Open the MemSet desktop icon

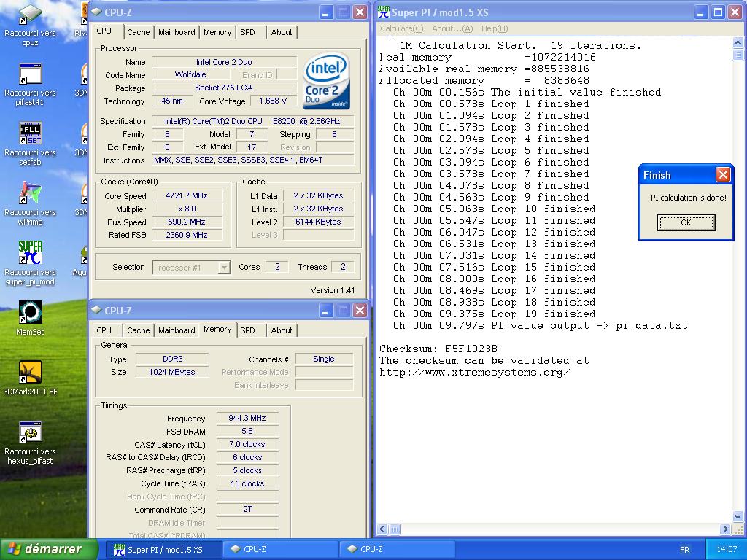[x=30, y=312]
